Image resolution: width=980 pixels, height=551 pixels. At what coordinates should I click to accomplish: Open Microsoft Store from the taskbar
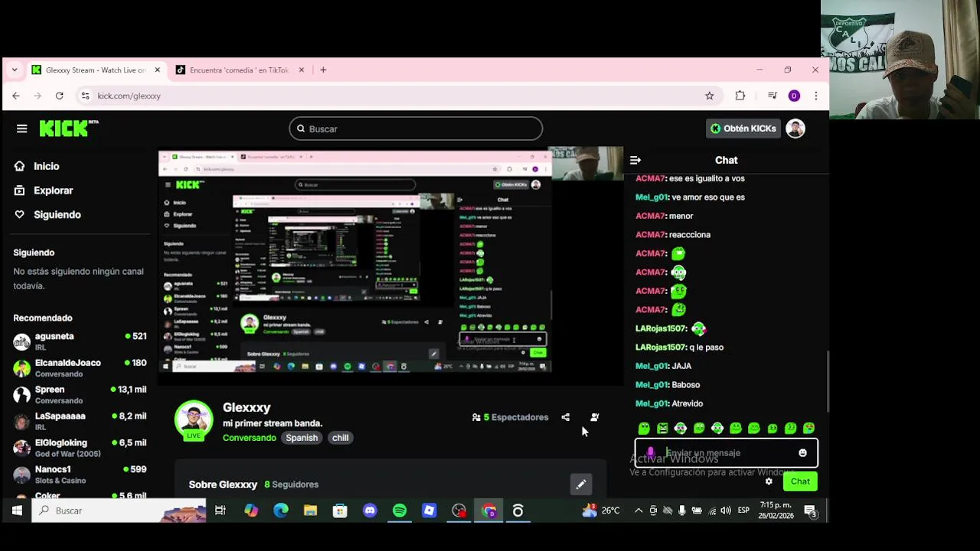[340, 510]
